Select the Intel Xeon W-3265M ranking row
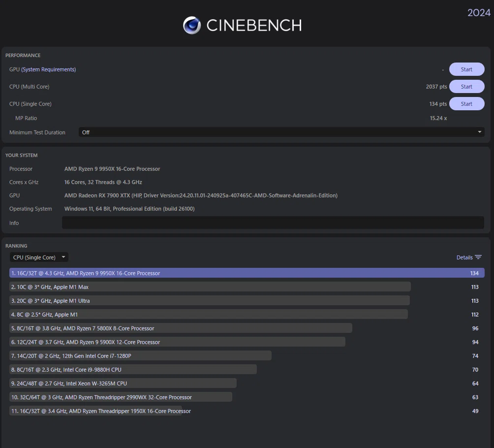Screen dimensions: 494x448 point(247,384)
